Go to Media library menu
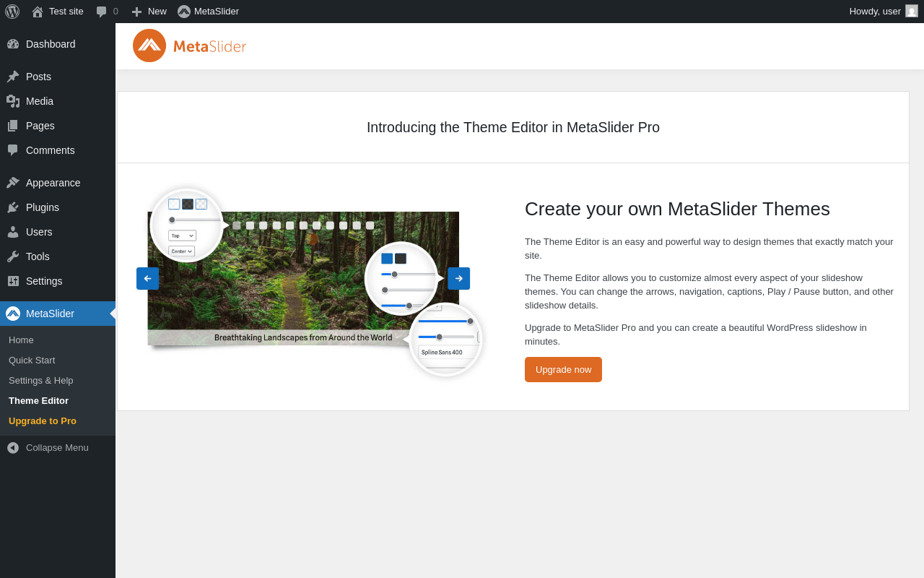This screenshot has width=924, height=578. click(x=58, y=101)
